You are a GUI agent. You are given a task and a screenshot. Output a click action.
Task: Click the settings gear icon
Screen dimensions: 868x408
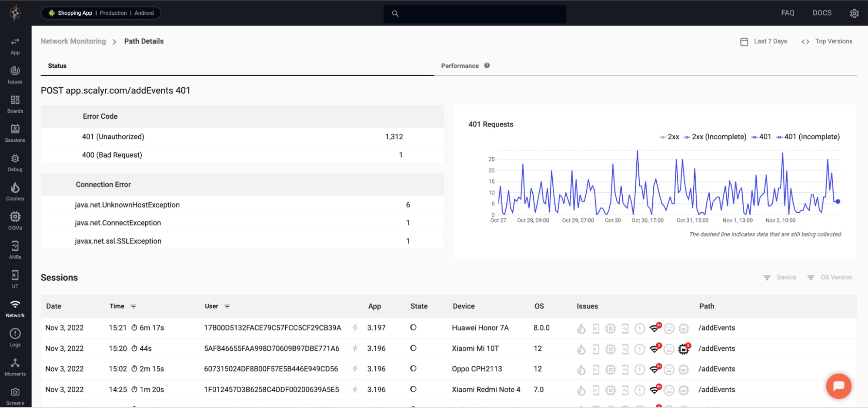[x=854, y=13]
